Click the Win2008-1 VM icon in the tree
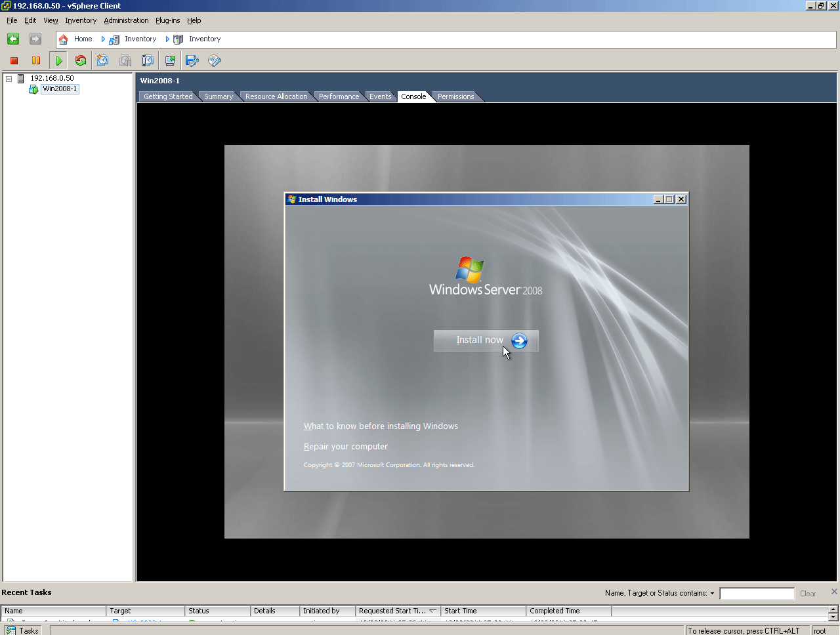 [33, 89]
